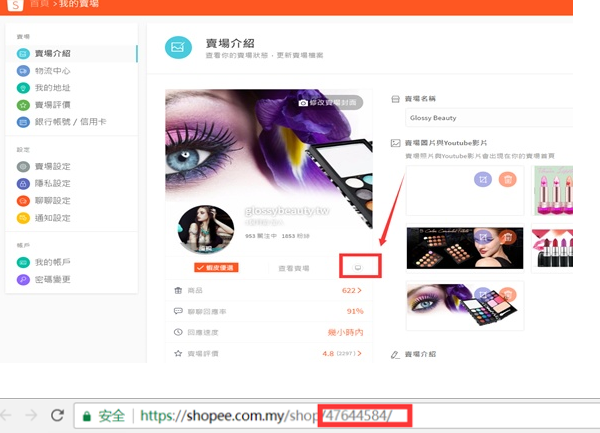
Task: Open rating 4.8 (2297) chevron row
Action: tap(342, 353)
